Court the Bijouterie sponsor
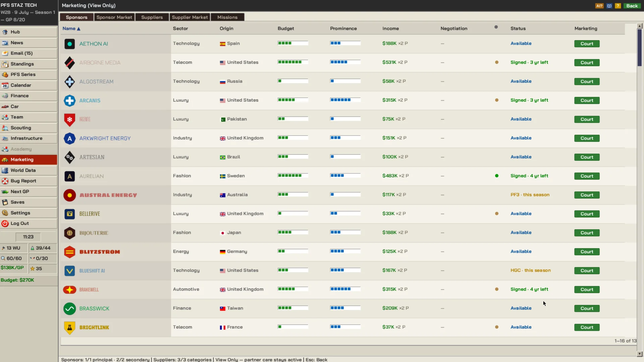This screenshot has height=362, width=644. (x=587, y=233)
